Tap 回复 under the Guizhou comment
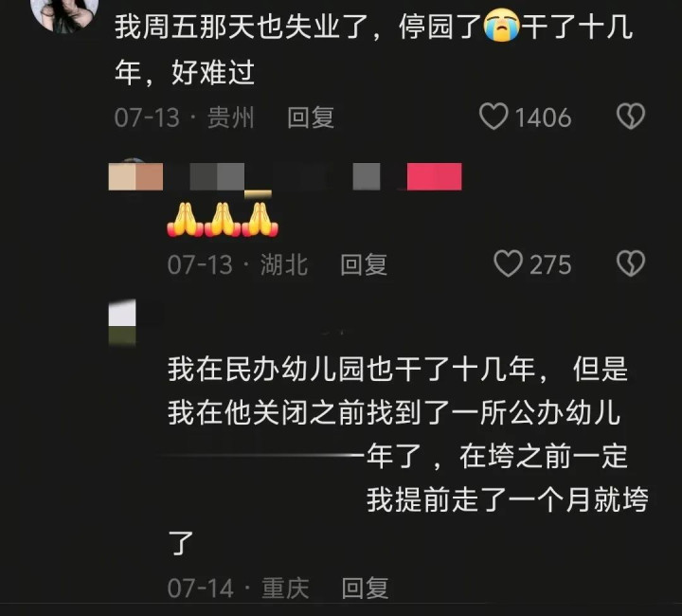 click(x=311, y=118)
